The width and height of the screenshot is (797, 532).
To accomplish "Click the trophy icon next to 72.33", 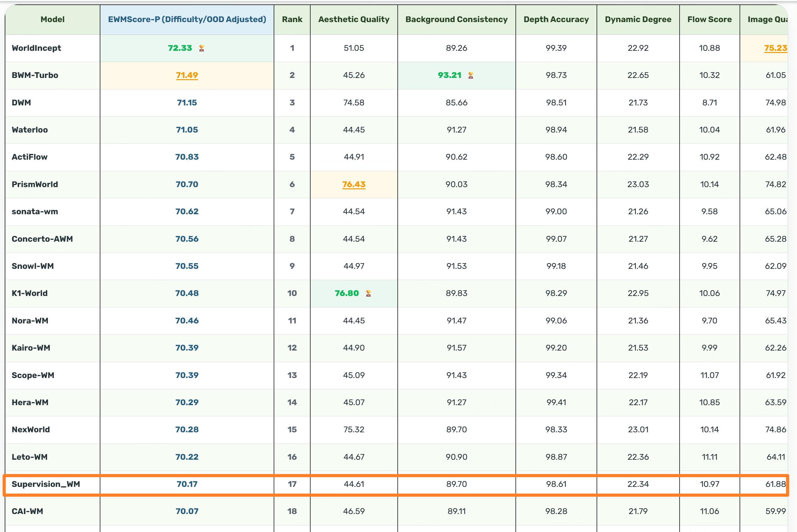I will click(202, 48).
